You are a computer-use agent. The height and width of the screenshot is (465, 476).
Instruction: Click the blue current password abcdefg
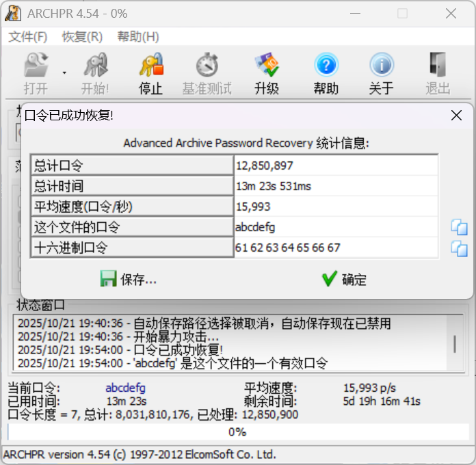[125, 388]
